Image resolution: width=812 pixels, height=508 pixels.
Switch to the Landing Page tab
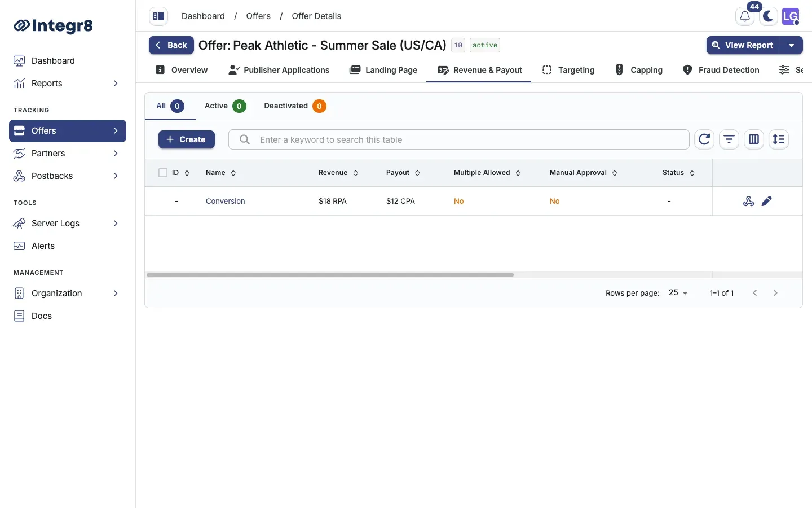tap(383, 70)
